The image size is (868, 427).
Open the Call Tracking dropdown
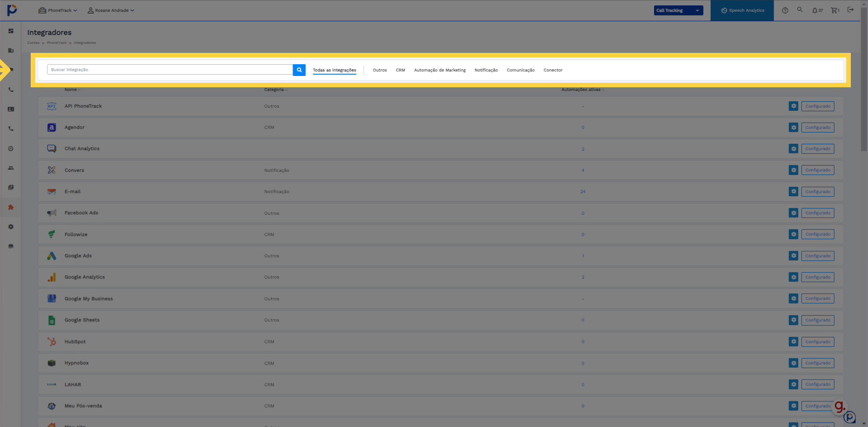click(x=678, y=10)
